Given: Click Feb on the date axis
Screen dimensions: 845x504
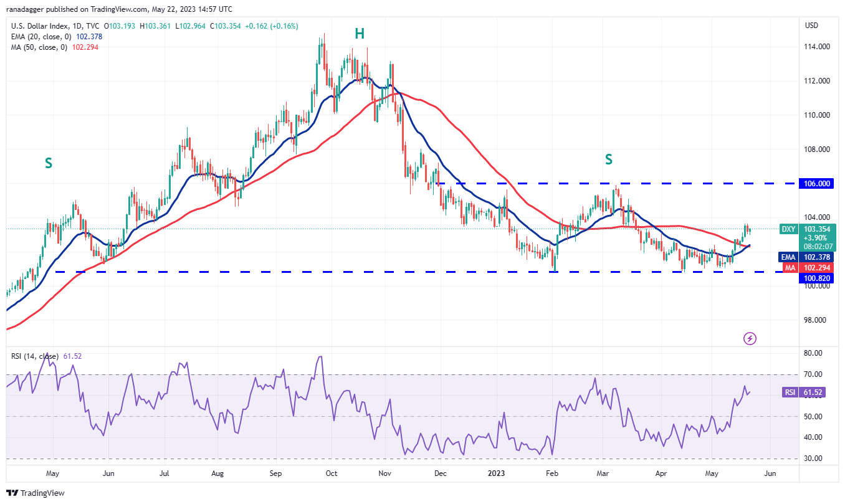Looking at the screenshot, I should [551, 473].
